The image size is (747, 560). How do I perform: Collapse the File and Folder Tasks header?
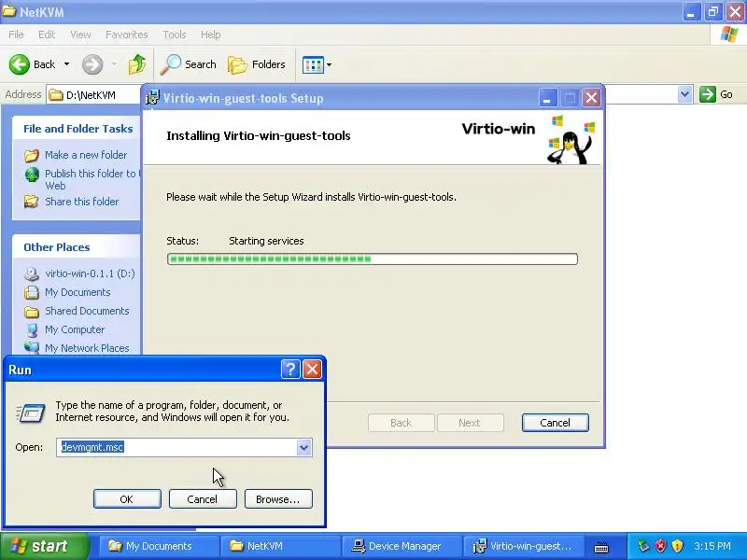point(77,129)
